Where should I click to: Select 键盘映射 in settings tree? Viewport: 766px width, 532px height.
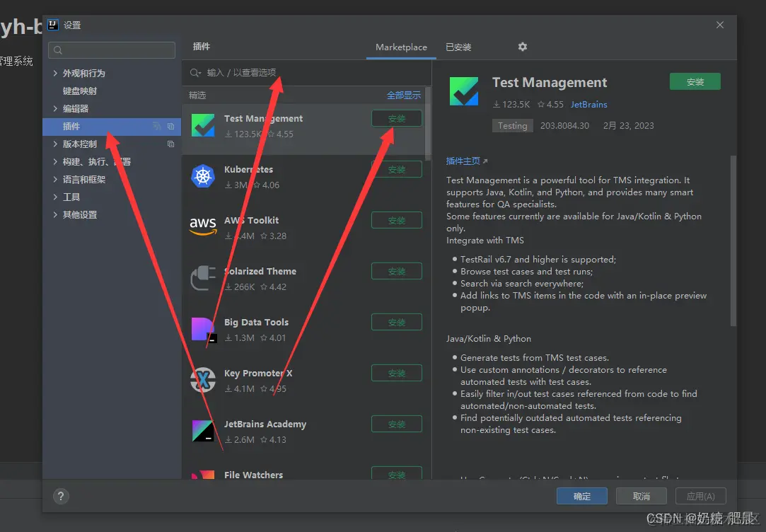click(80, 91)
